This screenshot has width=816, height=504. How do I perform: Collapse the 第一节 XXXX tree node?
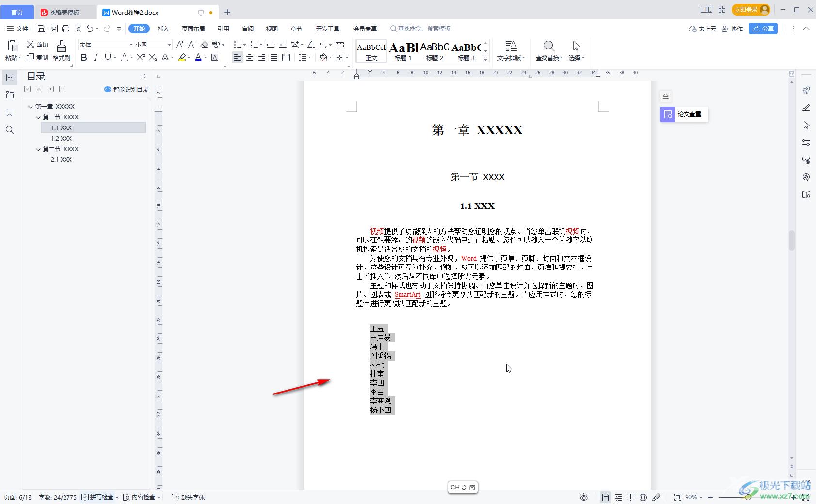[x=38, y=117]
